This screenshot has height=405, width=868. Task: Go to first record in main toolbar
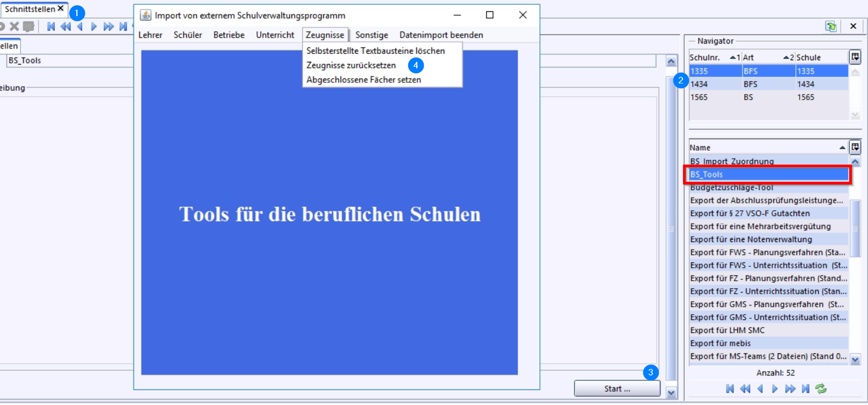tap(51, 26)
